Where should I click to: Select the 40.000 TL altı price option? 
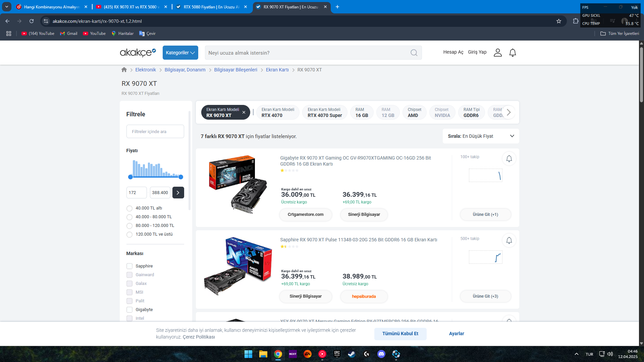point(129,208)
